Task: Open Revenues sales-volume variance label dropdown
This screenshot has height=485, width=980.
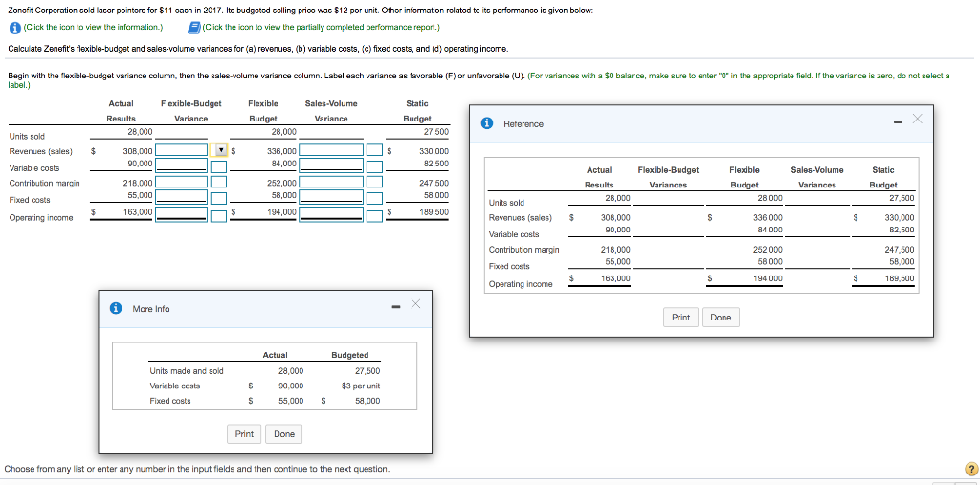Action: pos(374,150)
